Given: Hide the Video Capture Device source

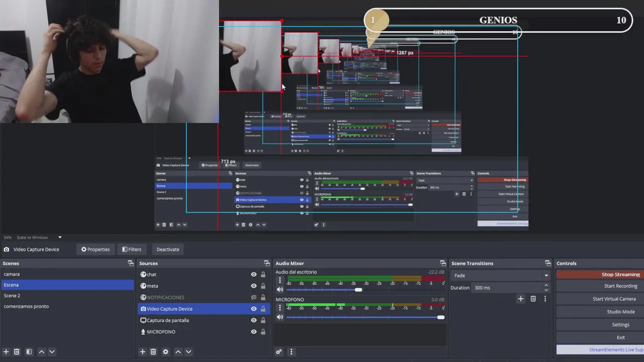Looking at the screenshot, I should pos(254,309).
